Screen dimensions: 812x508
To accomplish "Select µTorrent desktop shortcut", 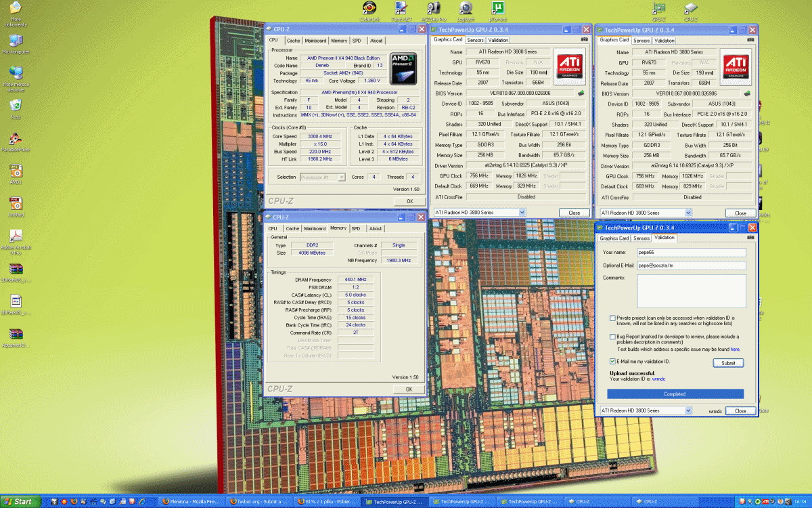I will click(498, 12).
